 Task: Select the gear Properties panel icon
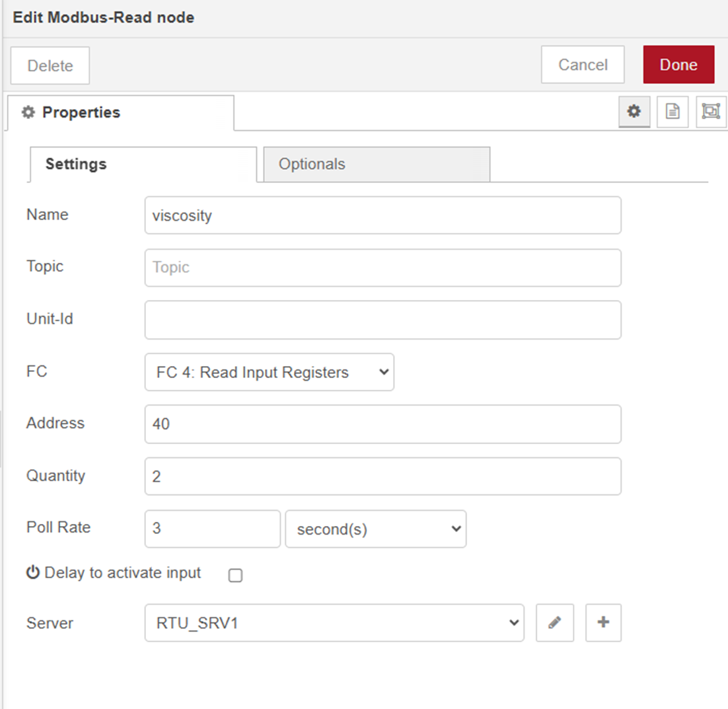coord(634,112)
